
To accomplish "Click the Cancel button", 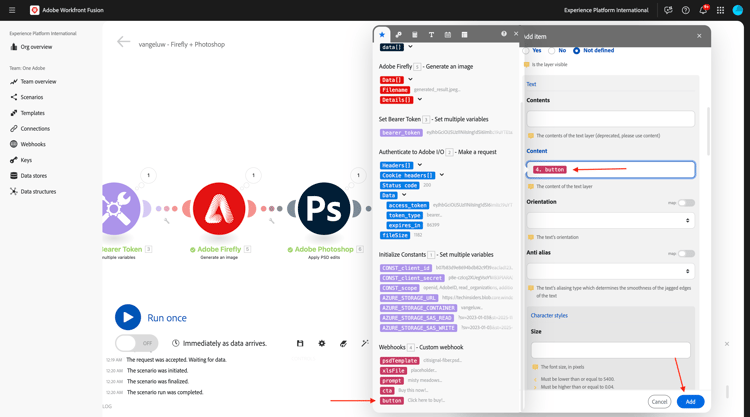I will click(659, 402).
